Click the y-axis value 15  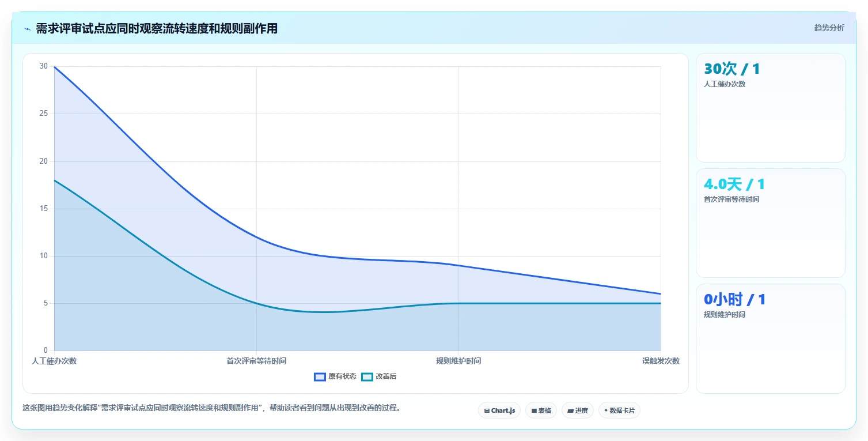coord(44,209)
